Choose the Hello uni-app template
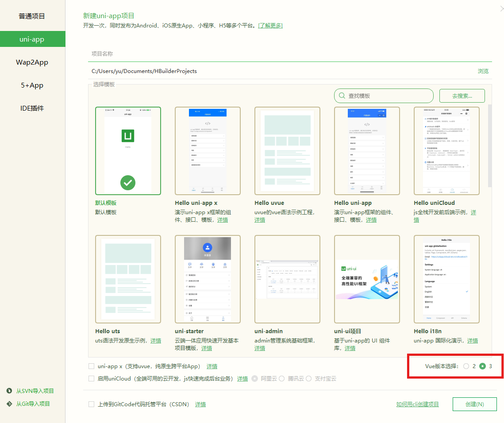 point(367,151)
